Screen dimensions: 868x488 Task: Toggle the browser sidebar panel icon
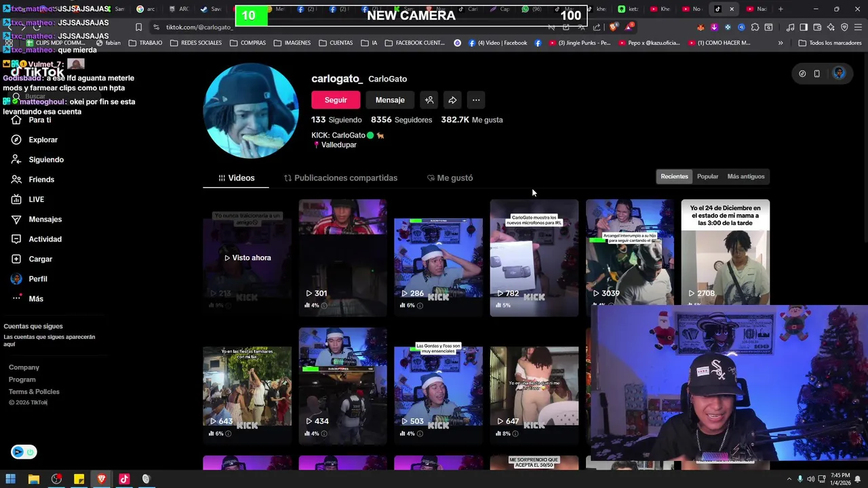(x=804, y=27)
